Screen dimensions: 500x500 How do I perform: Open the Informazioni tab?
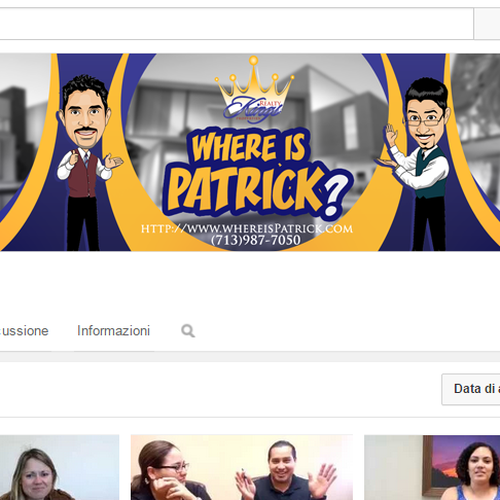click(x=114, y=331)
